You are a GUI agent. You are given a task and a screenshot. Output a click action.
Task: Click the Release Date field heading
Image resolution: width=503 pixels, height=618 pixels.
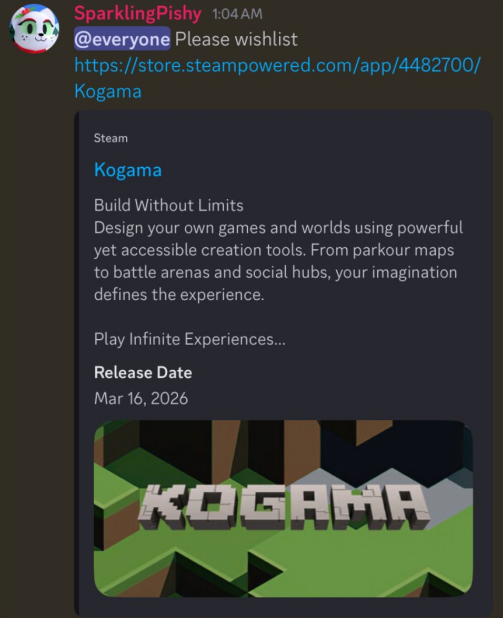click(143, 372)
